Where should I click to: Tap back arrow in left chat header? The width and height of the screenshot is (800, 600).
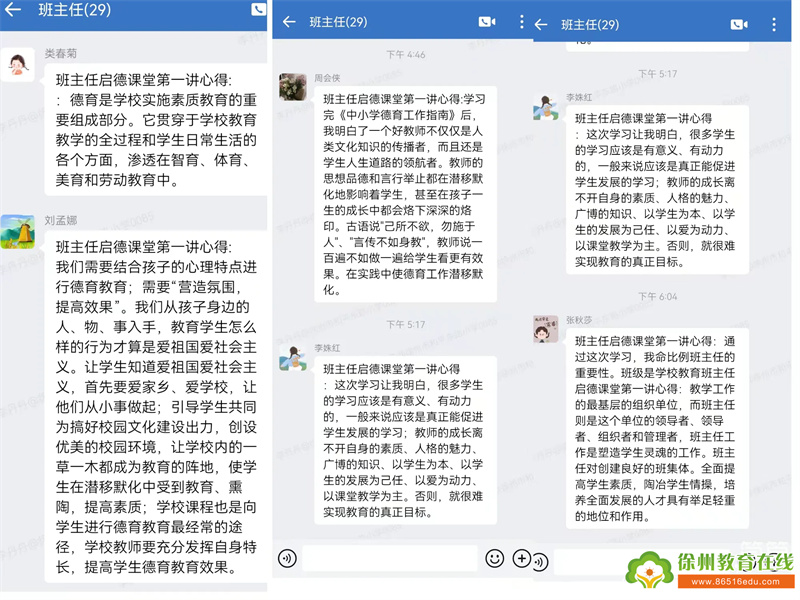coord(13,9)
